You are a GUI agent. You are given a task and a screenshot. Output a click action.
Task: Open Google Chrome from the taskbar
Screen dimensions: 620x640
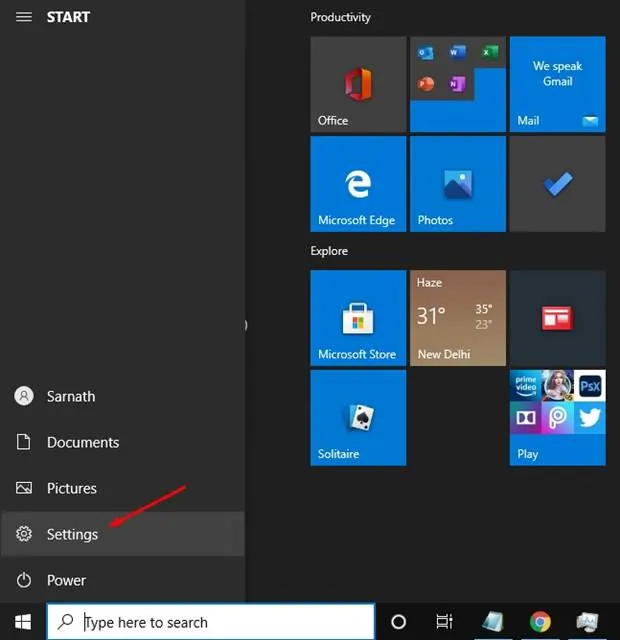[539, 621]
